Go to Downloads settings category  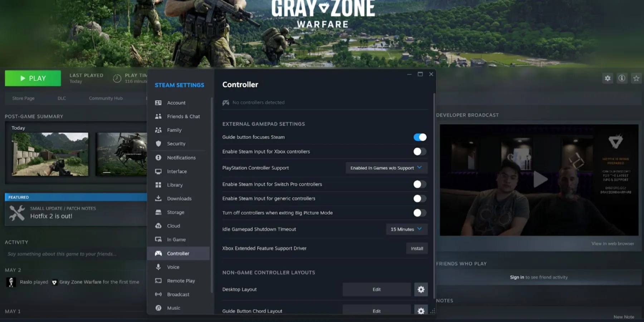(178, 199)
